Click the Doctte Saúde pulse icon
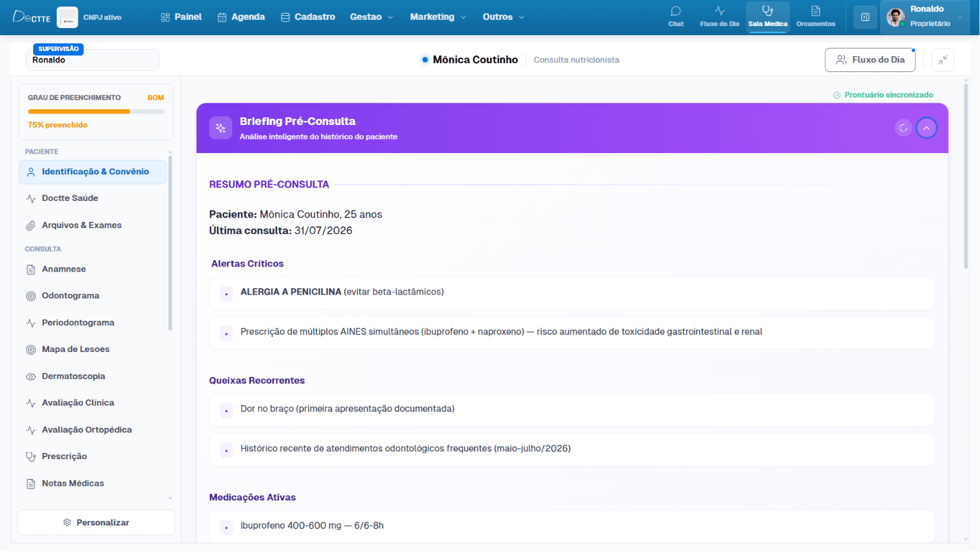The image size is (980, 551). point(31,198)
